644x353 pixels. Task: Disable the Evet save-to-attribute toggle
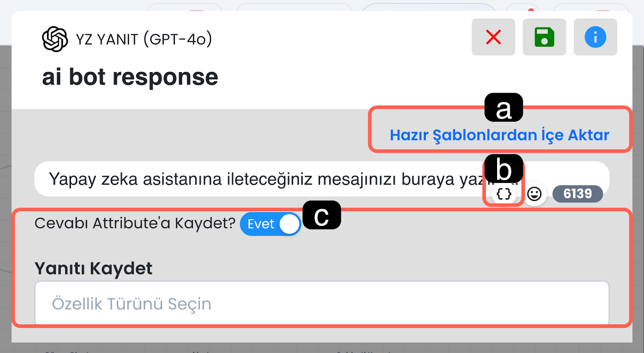(270, 224)
